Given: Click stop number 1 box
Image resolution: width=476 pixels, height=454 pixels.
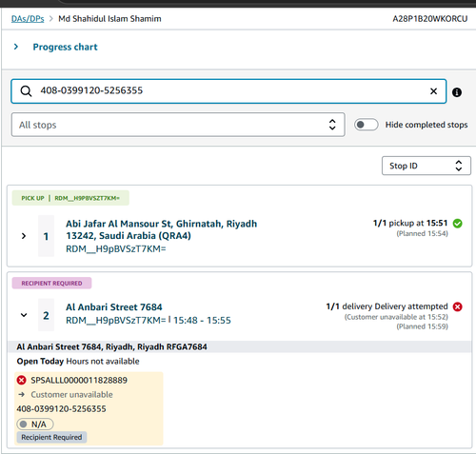Looking at the screenshot, I should (46, 236).
